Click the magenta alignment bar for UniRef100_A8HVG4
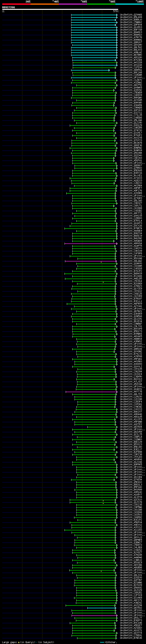This screenshot has width=146, height=644. 91,244
